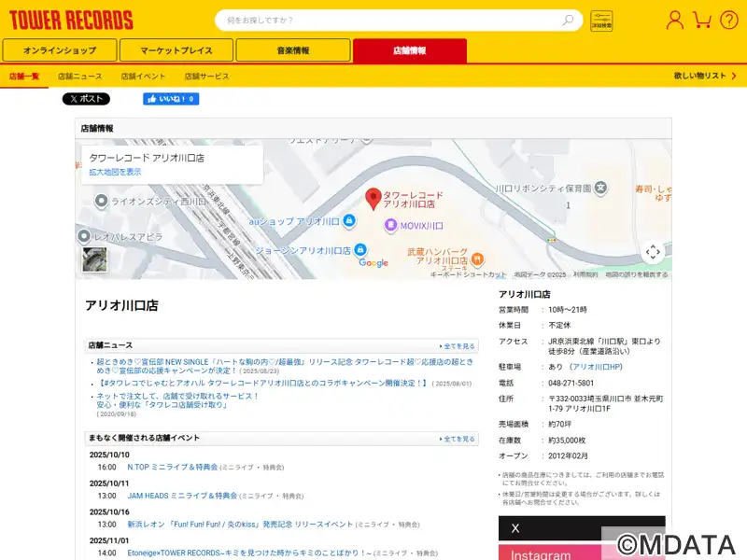Open the shopping cart icon
This screenshot has width=747, height=560.
702,20
